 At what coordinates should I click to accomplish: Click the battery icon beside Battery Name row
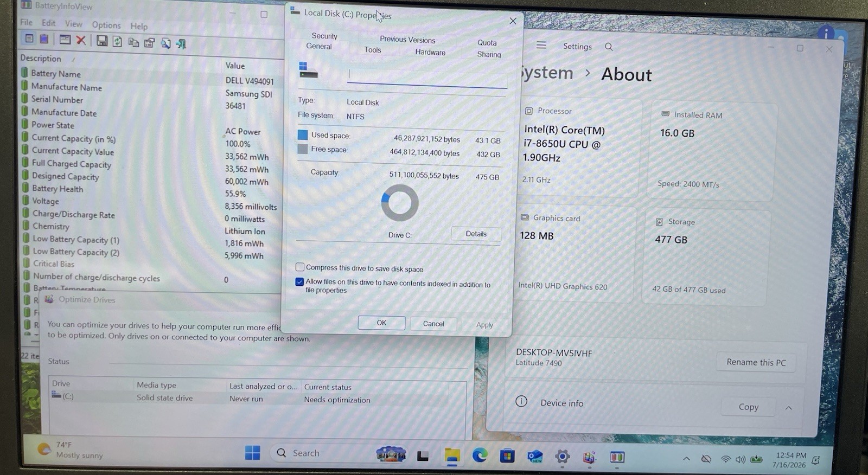24,72
